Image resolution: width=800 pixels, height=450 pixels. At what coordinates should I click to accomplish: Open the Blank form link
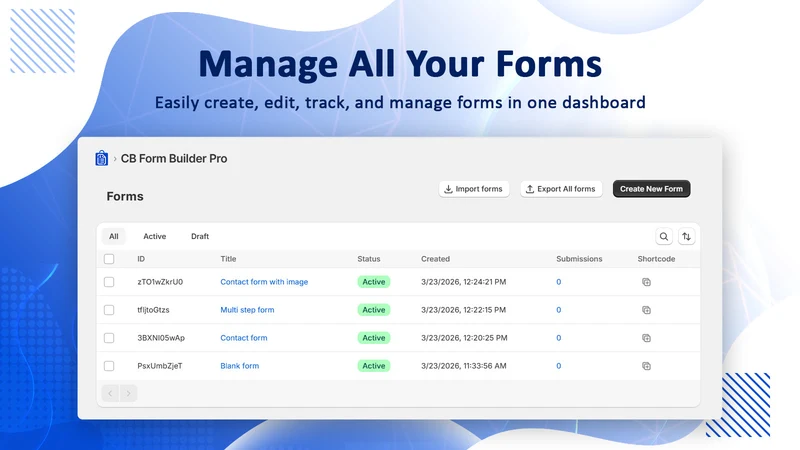[x=240, y=366]
